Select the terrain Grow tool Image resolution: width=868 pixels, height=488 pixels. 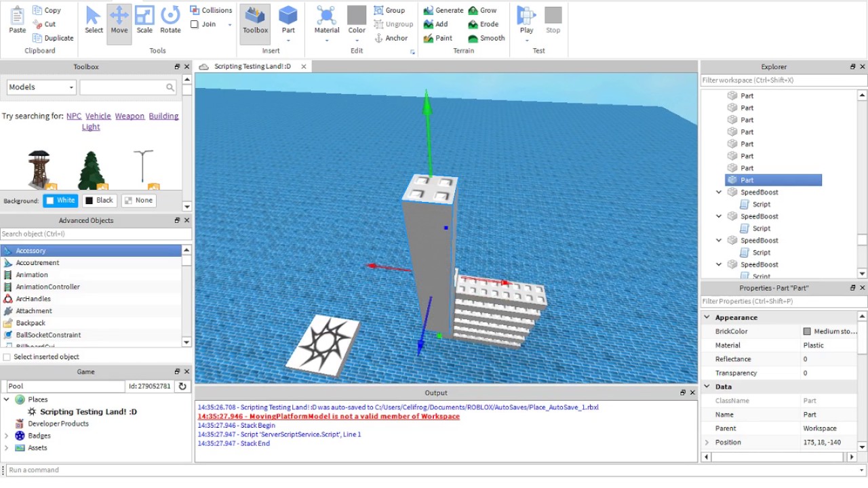(x=482, y=10)
